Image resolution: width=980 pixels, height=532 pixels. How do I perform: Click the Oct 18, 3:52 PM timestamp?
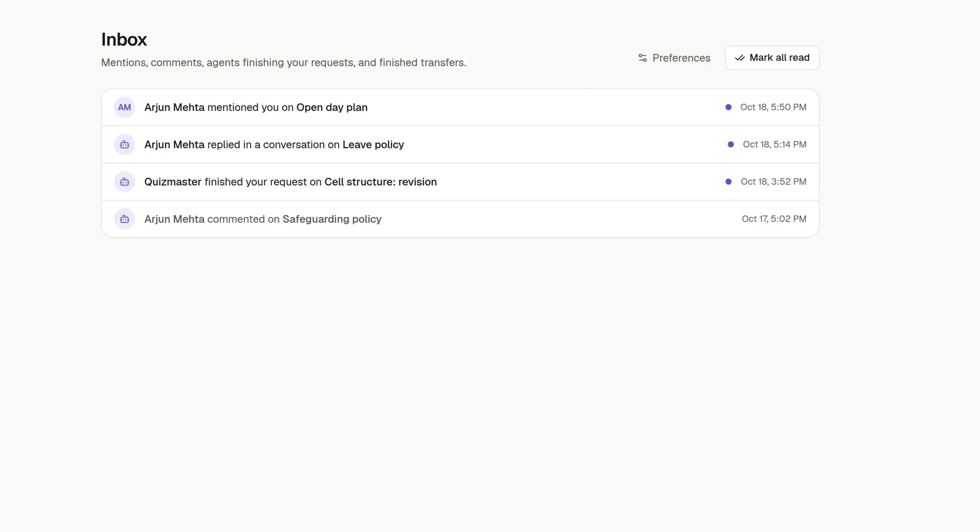pyautogui.click(x=774, y=182)
